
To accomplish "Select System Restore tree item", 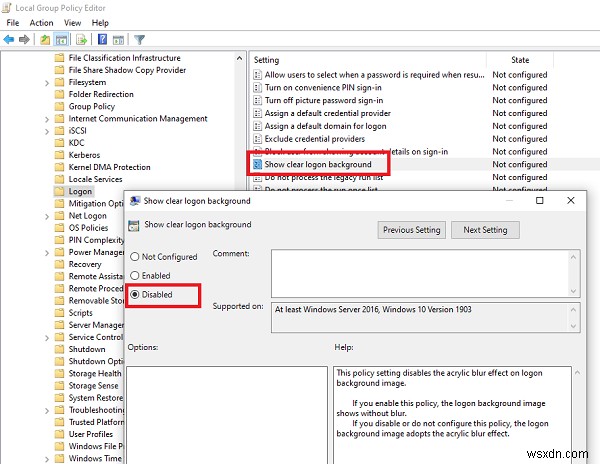I will [x=96, y=398].
